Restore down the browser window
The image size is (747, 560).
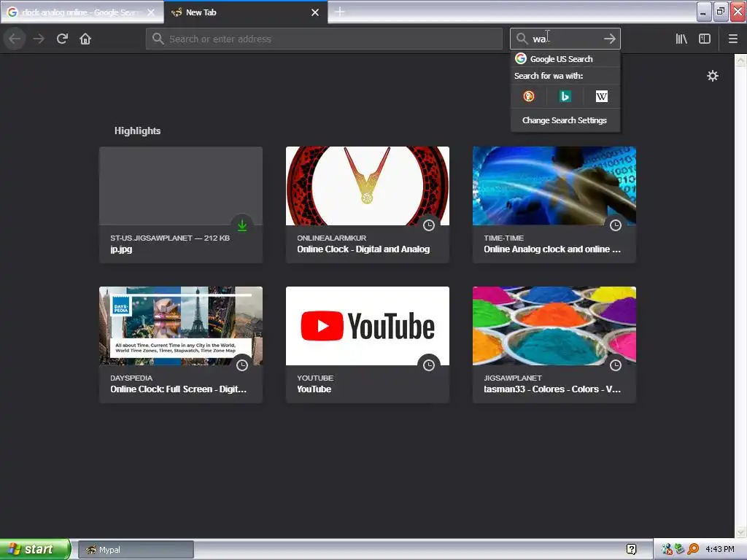pyautogui.click(x=721, y=12)
